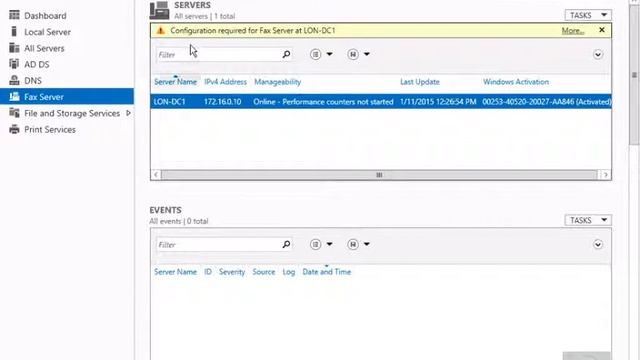Click the fax machine icon beside SERVERS
The image size is (640, 360).
tap(159, 10)
